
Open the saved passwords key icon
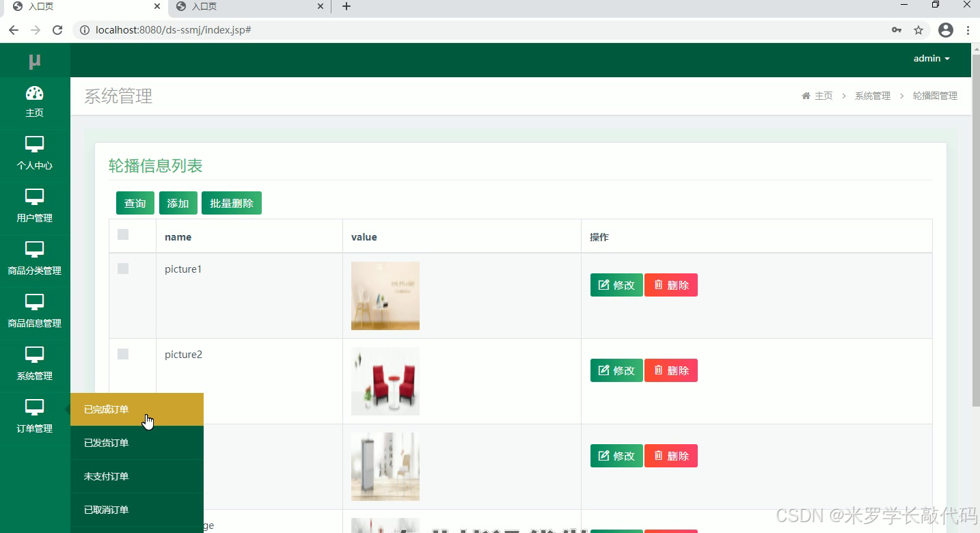click(897, 30)
